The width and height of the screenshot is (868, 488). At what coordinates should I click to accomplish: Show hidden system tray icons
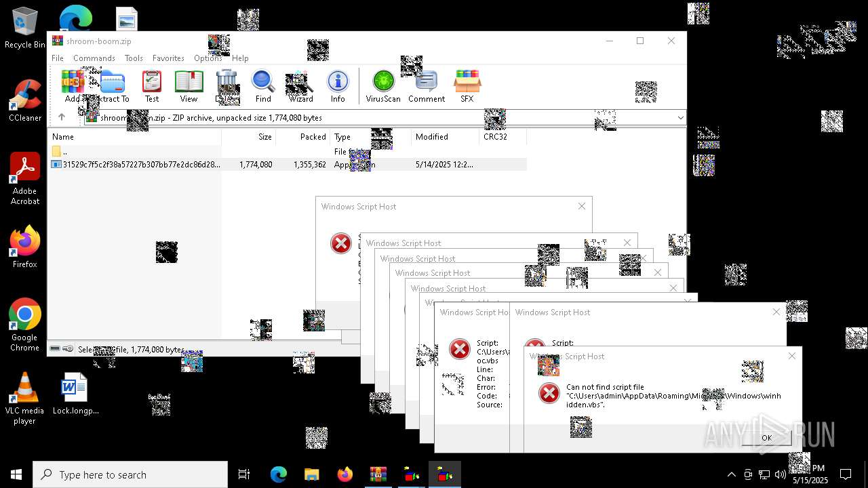click(x=731, y=474)
